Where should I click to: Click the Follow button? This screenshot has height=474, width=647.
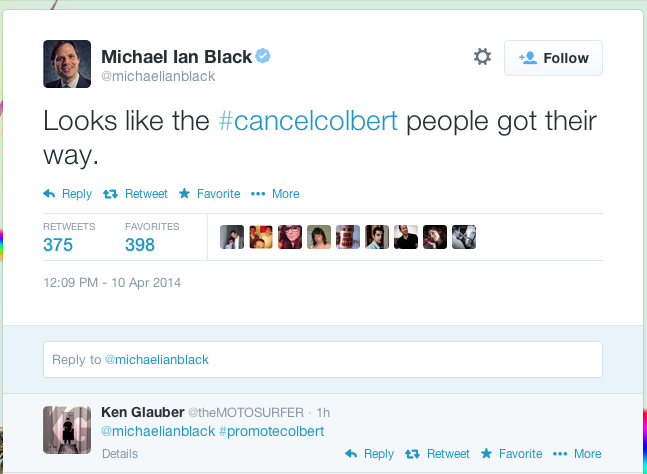click(x=553, y=58)
